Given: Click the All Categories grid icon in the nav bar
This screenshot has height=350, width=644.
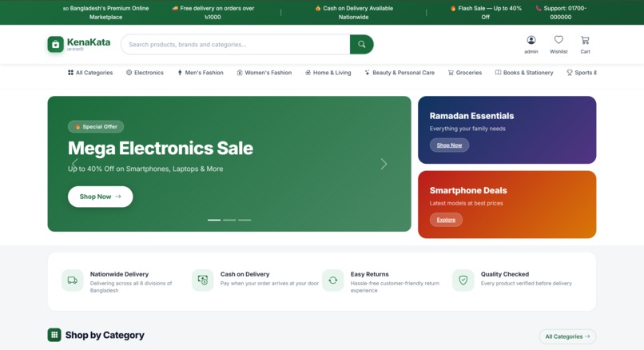Looking at the screenshot, I should tap(70, 73).
